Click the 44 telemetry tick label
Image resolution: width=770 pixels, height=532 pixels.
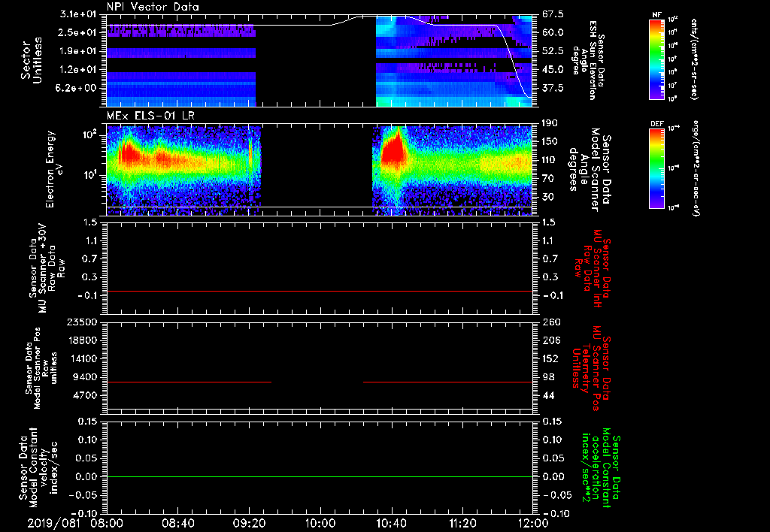548,395
